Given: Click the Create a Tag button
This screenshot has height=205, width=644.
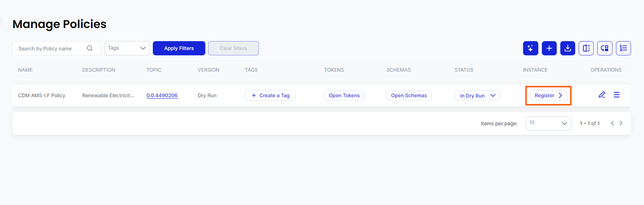Looking at the screenshot, I should pos(270,95).
